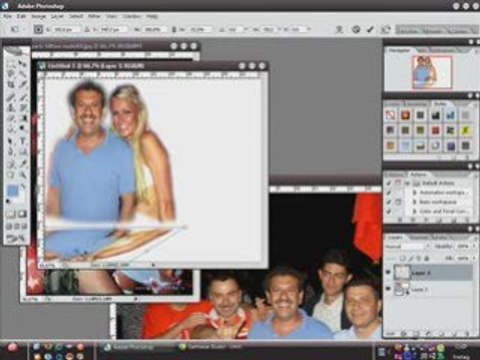The height and width of the screenshot is (360, 480).
Task: Click the blue foreground color swatch
Action: pos(13,191)
